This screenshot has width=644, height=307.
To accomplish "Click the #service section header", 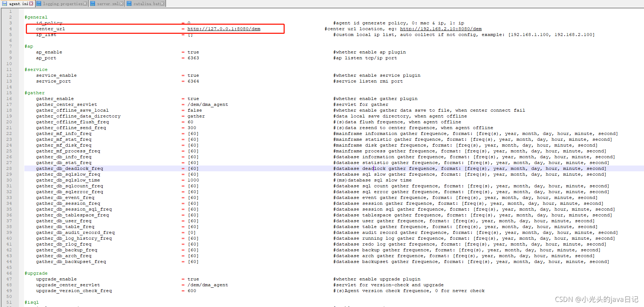I will tap(36, 69).
